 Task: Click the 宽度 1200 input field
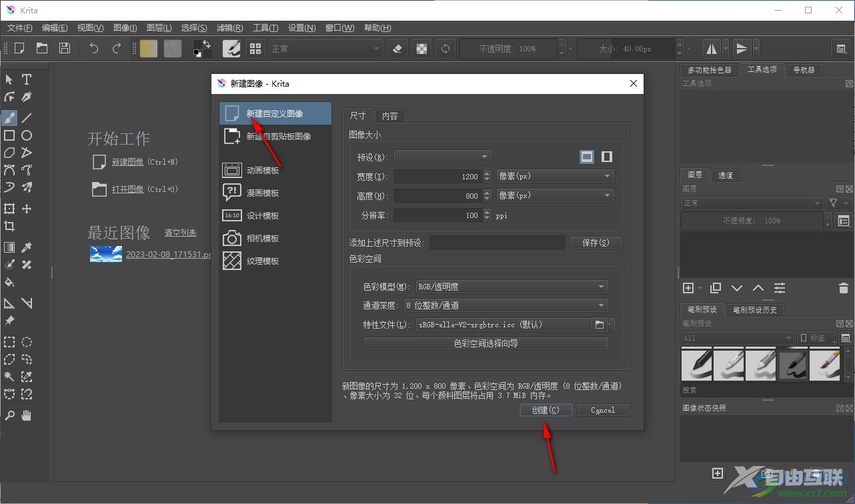(438, 176)
